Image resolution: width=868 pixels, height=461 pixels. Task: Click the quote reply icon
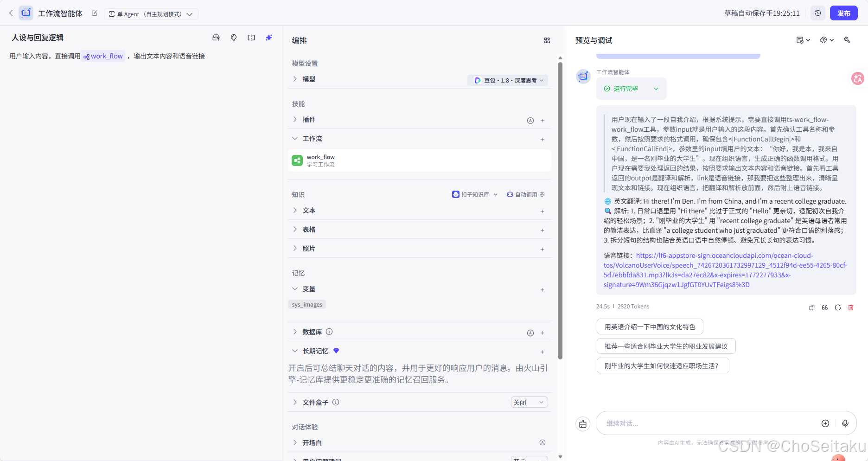pos(825,307)
